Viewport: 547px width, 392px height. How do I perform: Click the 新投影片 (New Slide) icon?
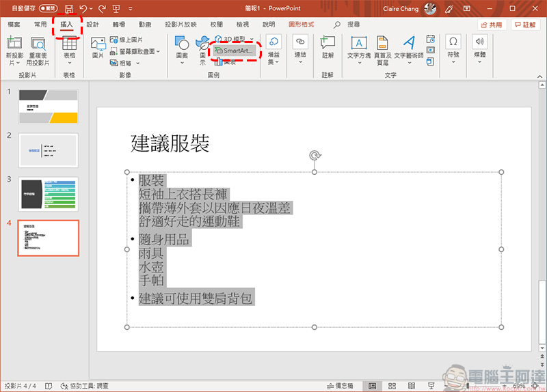[14, 44]
